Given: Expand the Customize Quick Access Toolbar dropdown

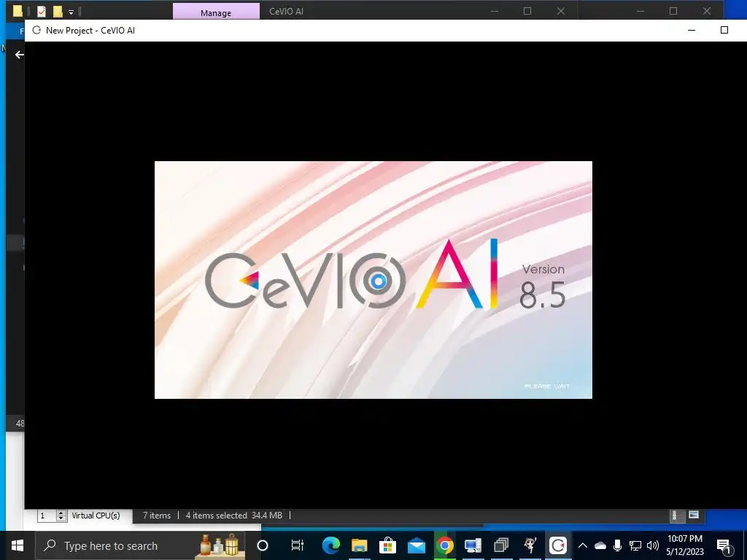Looking at the screenshot, I should click(x=71, y=12).
